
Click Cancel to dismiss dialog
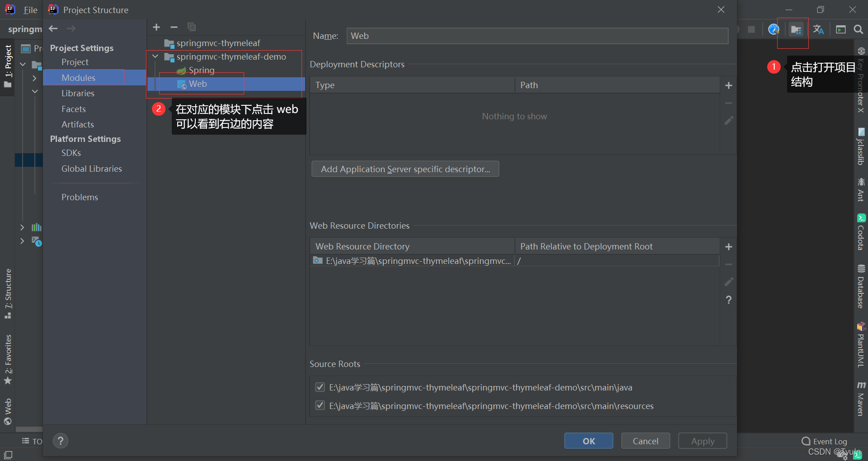click(x=646, y=441)
